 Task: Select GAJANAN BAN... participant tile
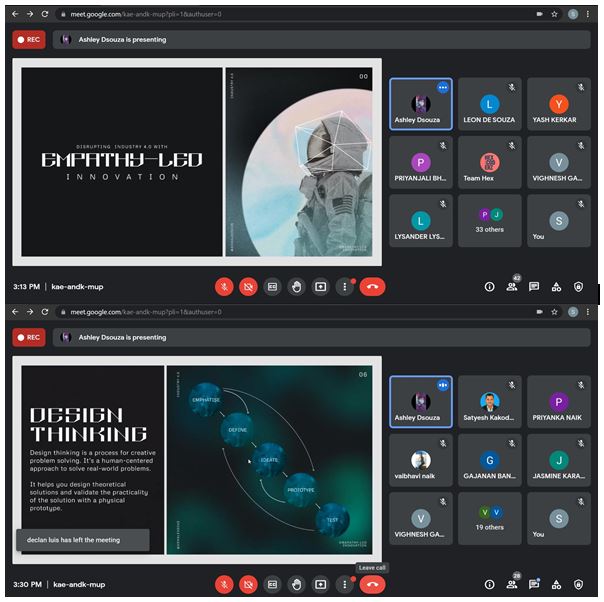(490, 460)
